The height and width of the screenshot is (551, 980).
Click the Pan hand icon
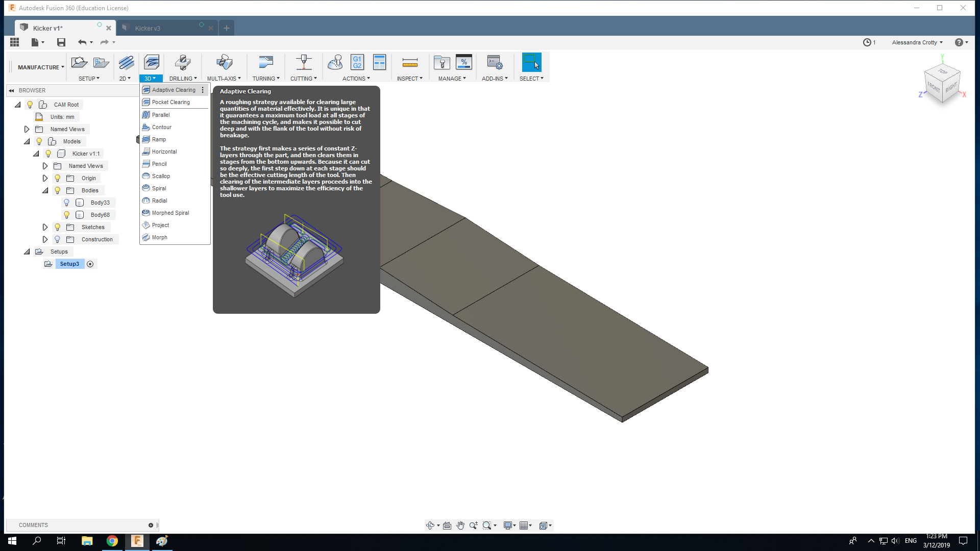[x=460, y=525]
